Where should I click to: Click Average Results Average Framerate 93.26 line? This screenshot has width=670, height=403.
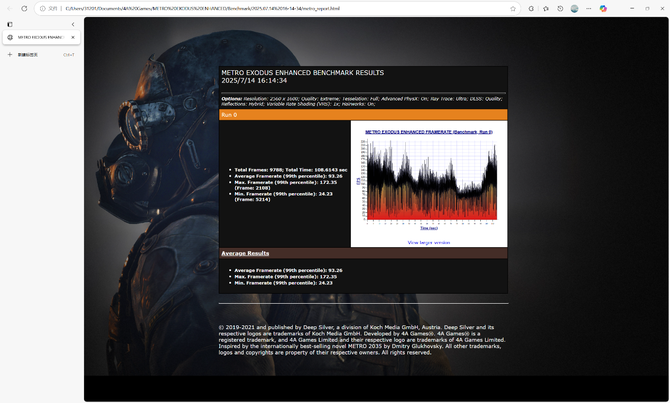[288, 270]
